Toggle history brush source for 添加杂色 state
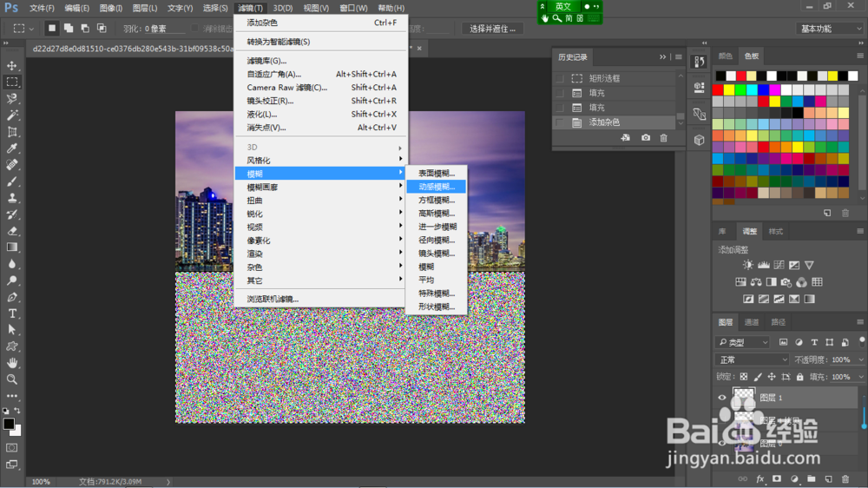 (560, 122)
